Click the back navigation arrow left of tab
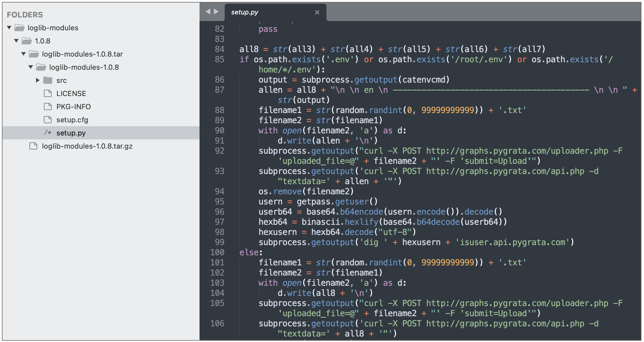Viewport: 644px width, 342px height. 208,12
